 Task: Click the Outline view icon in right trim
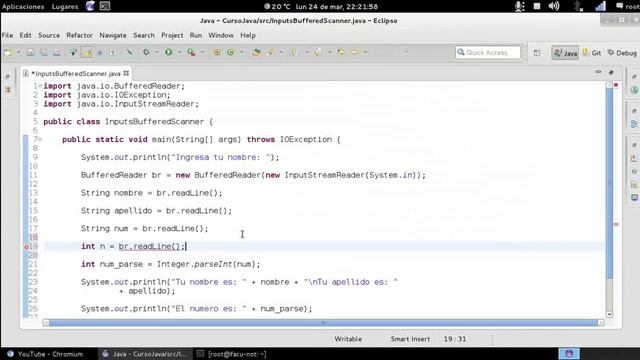634,124
